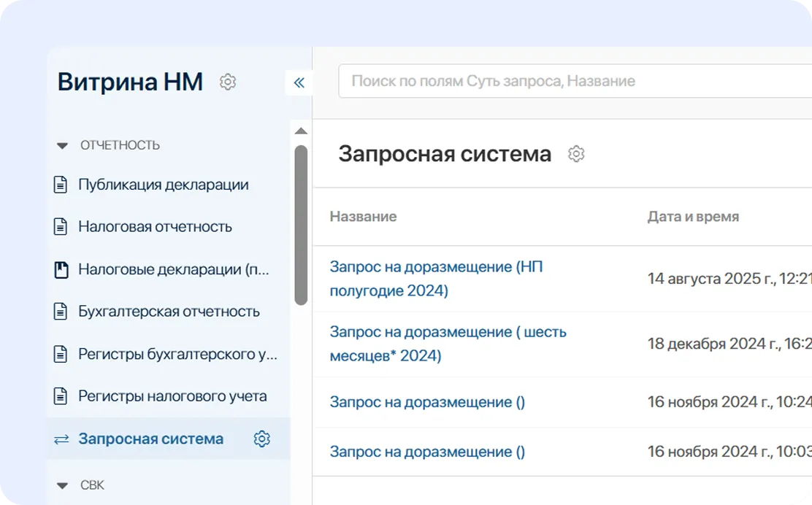Select Налоговая отчетность in the sidebar

coord(156,226)
